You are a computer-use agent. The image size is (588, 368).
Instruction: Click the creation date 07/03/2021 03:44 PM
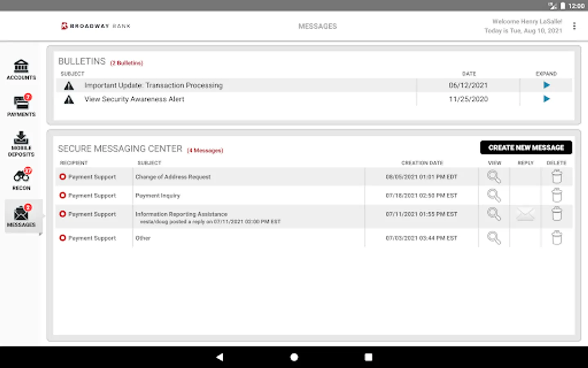click(421, 238)
